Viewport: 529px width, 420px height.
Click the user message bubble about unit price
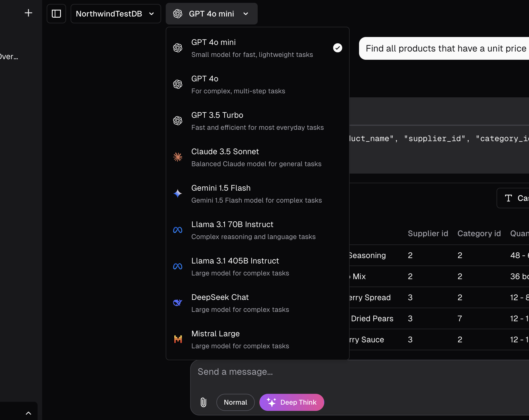click(x=444, y=48)
